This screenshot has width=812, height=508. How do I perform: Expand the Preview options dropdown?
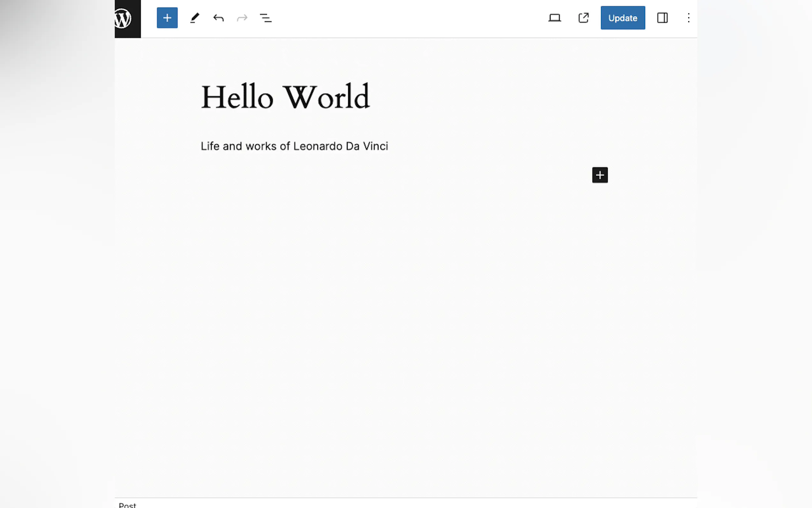click(554, 18)
